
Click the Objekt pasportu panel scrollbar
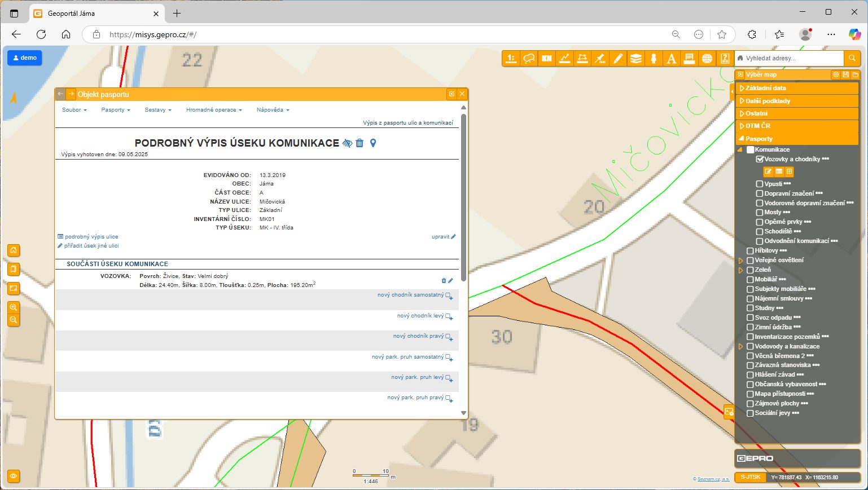(463, 197)
